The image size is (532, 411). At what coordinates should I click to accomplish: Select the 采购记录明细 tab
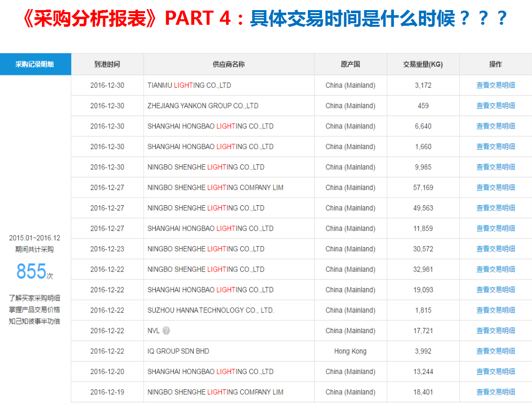pyautogui.click(x=35, y=64)
